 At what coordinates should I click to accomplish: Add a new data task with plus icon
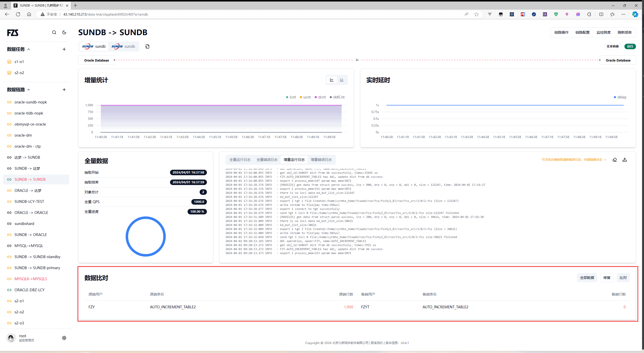[x=64, y=49]
